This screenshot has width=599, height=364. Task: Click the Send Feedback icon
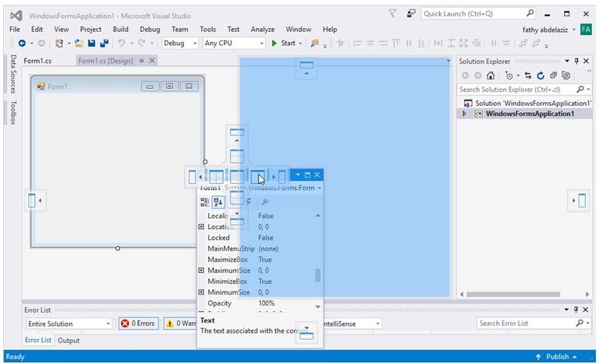point(411,14)
